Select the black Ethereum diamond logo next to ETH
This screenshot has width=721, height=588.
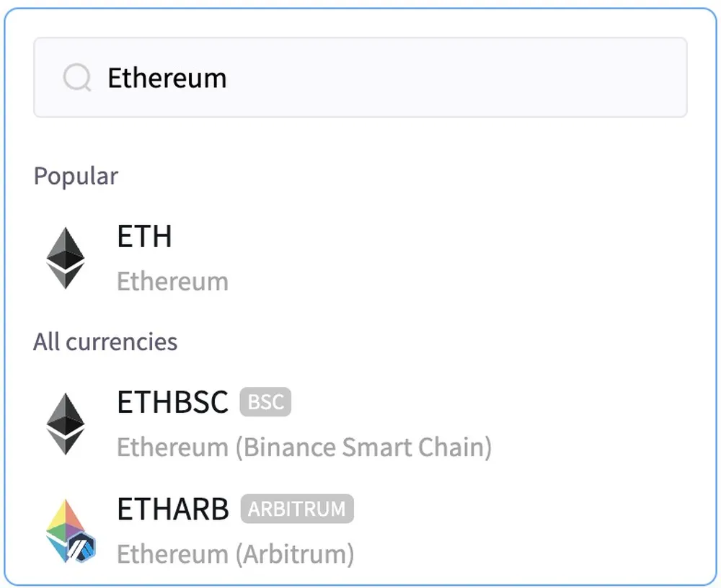(66, 257)
